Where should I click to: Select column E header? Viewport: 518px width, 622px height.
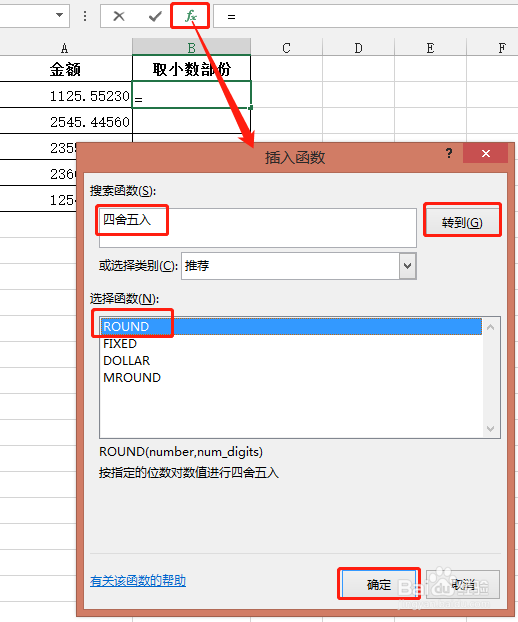click(x=430, y=48)
